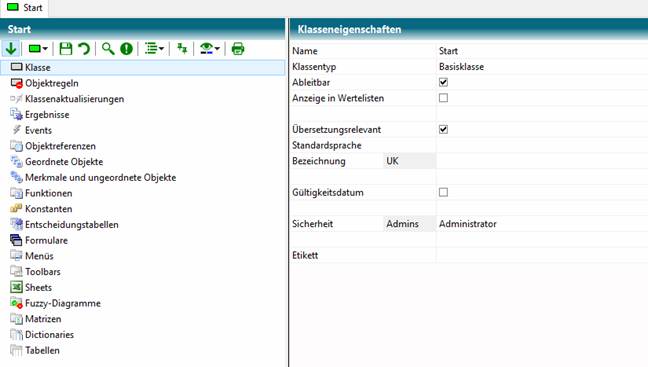The height and width of the screenshot is (367, 648).
Task: Click the undo arrow icon in toolbar
Action: [84, 49]
